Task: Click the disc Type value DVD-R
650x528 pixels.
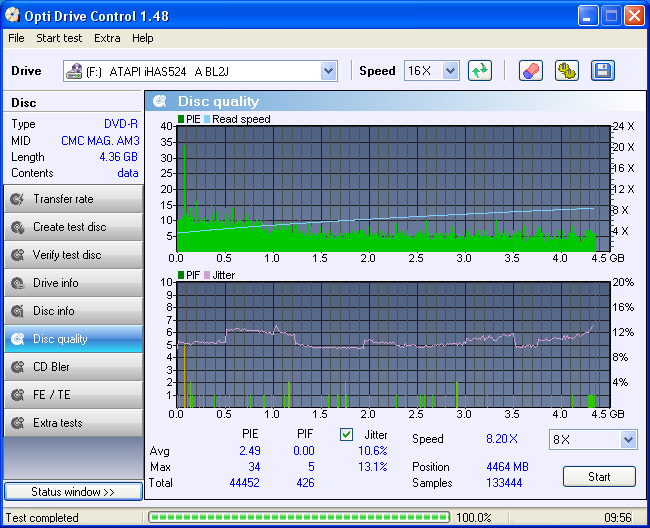Action: [121, 124]
